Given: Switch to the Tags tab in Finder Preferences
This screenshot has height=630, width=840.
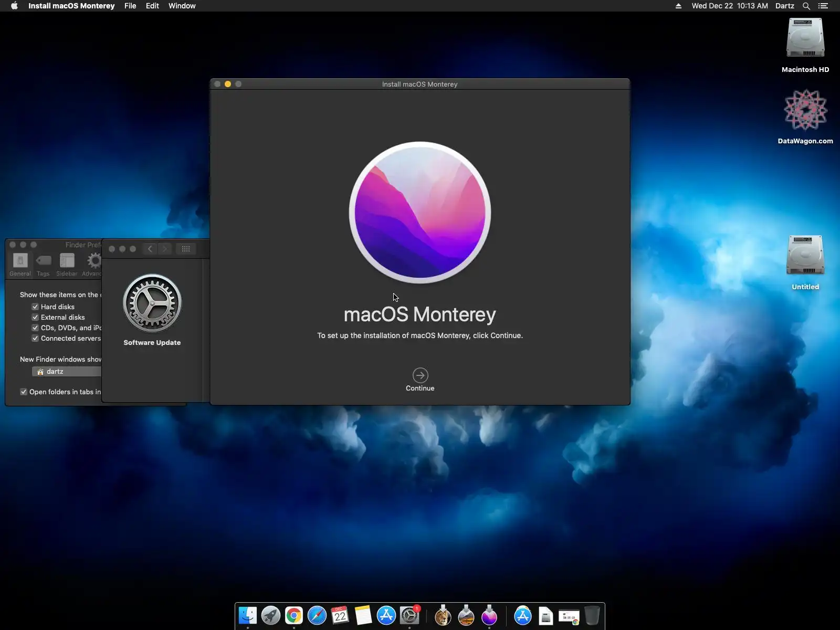Looking at the screenshot, I should (44, 265).
